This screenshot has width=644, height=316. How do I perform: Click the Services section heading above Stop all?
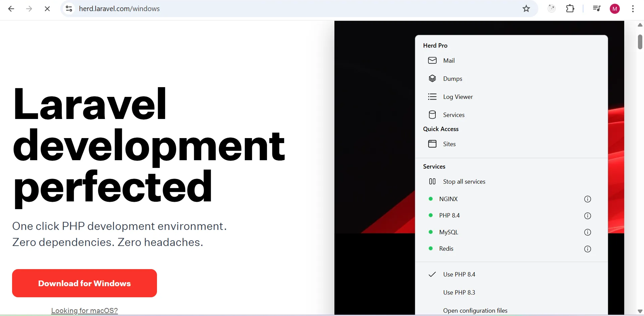click(434, 167)
